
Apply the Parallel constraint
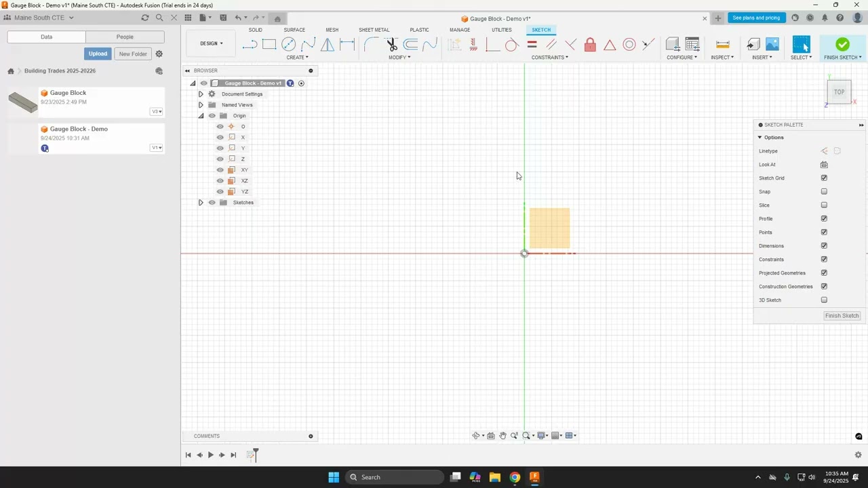551,45
